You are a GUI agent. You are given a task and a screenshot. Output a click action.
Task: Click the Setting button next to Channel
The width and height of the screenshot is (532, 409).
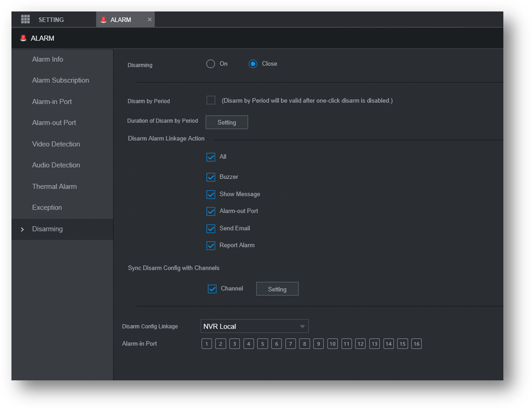click(x=277, y=289)
